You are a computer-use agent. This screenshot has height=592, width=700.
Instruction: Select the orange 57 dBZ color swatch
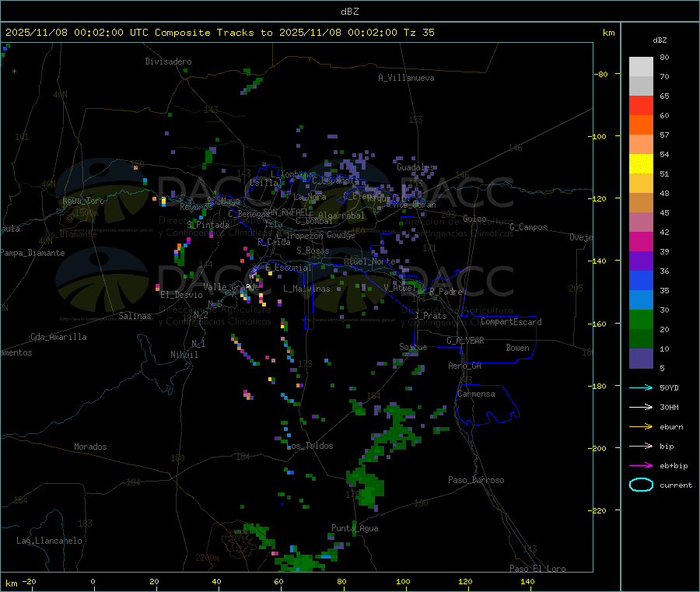pos(641,125)
